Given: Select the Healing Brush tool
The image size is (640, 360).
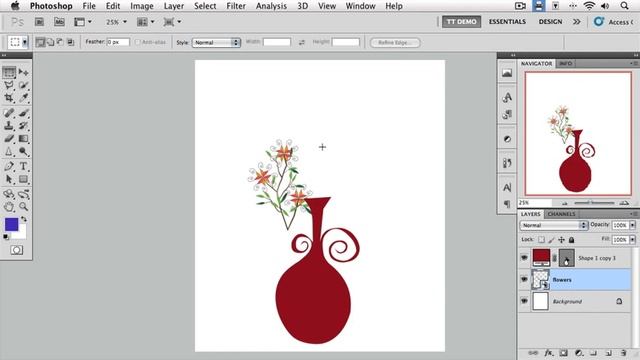Looking at the screenshot, I should point(9,113).
